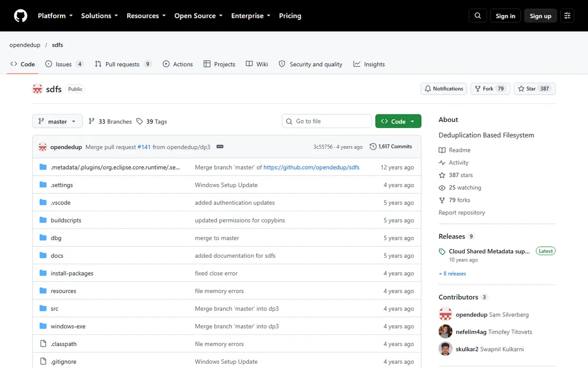Viewport: 588px width, 368px height.
Task: Click the Sign up button
Action: (x=540, y=16)
